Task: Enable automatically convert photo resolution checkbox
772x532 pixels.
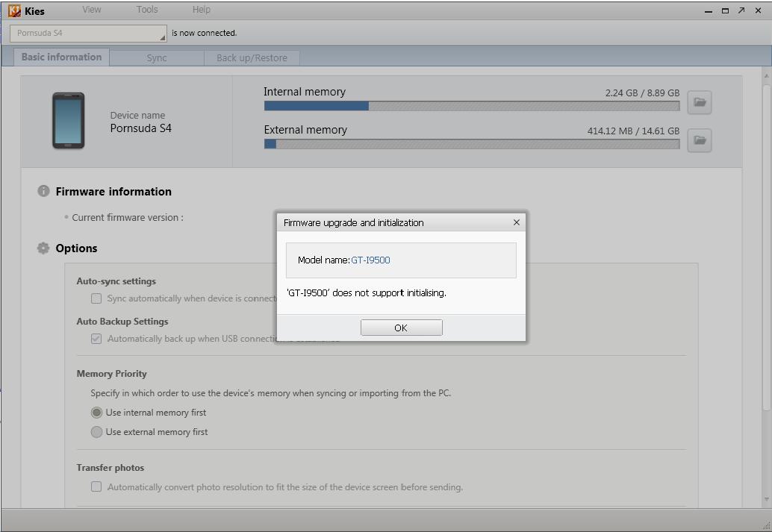Action: [96, 486]
